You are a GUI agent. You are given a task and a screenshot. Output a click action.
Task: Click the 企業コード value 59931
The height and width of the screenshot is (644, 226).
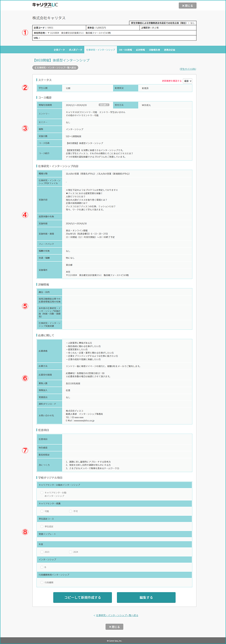(x=50, y=28)
